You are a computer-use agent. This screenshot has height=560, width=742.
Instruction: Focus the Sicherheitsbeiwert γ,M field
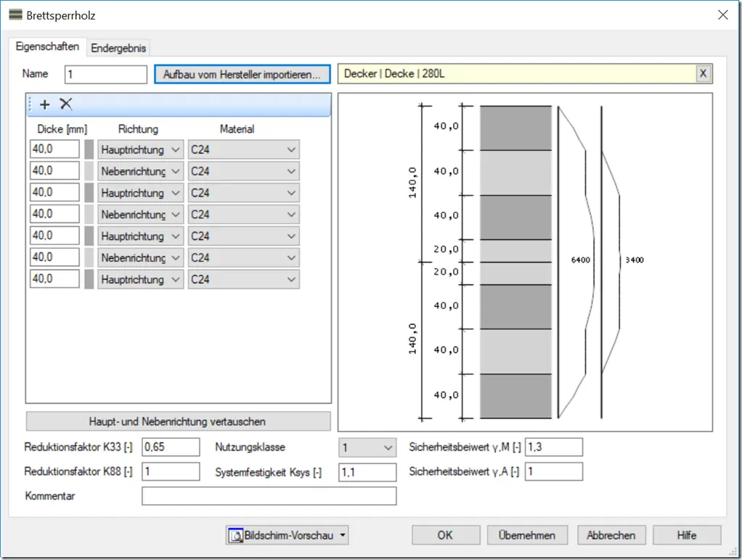(554, 447)
